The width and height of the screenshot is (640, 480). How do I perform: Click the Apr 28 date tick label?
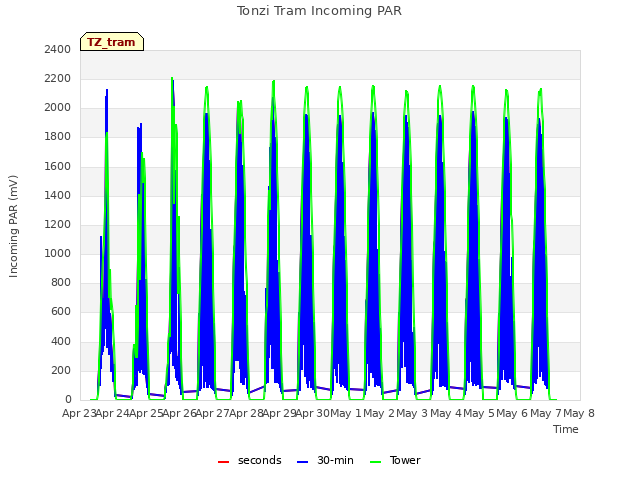click(x=246, y=413)
